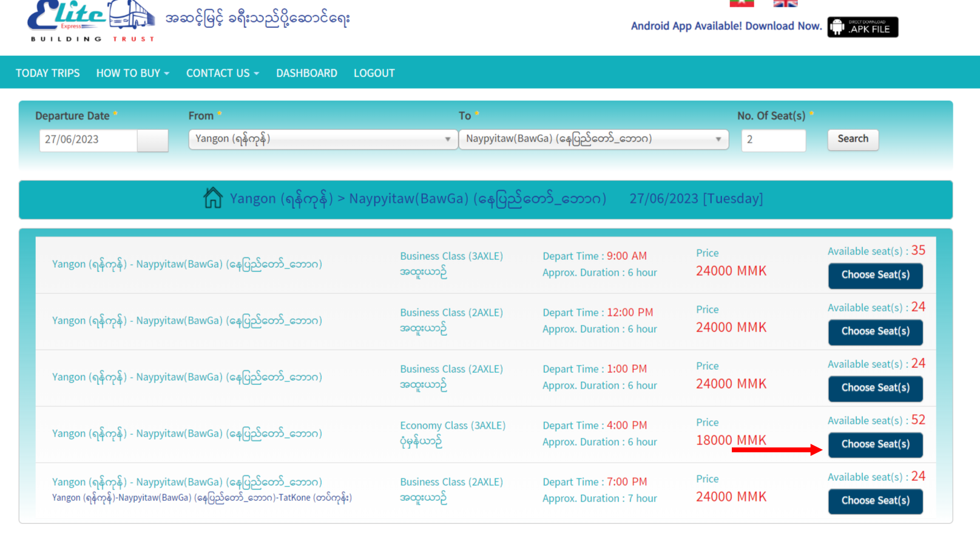The width and height of the screenshot is (980, 547).
Task: Switch language using the Myanmar flag
Action: pyautogui.click(x=742, y=3)
